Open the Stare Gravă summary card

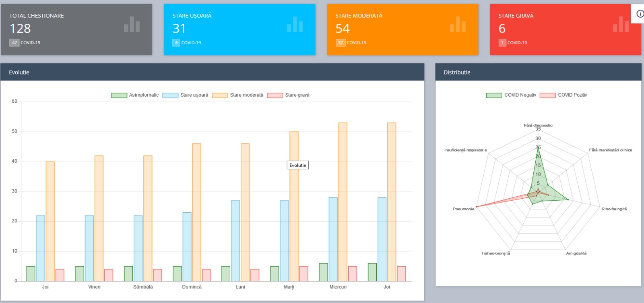click(565, 29)
